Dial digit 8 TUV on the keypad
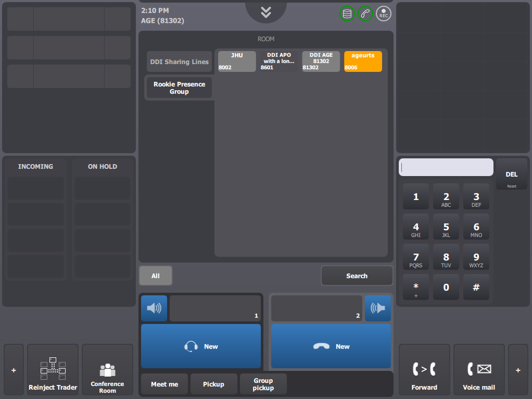 446,257
